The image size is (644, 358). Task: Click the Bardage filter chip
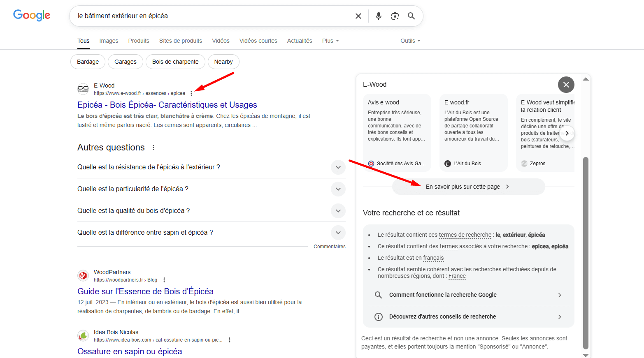(88, 62)
